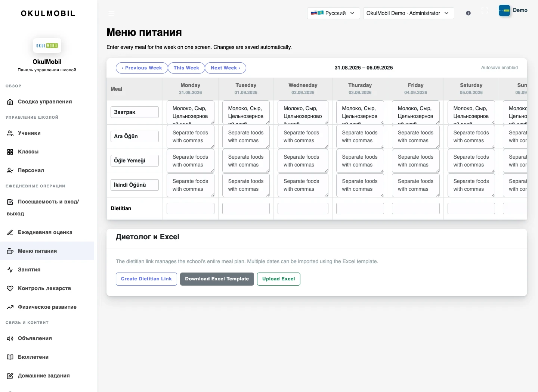Image resolution: width=538 pixels, height=392 pixels.
Task: Click the Сводка управления home icon
Action: click(x=10, y=102)
